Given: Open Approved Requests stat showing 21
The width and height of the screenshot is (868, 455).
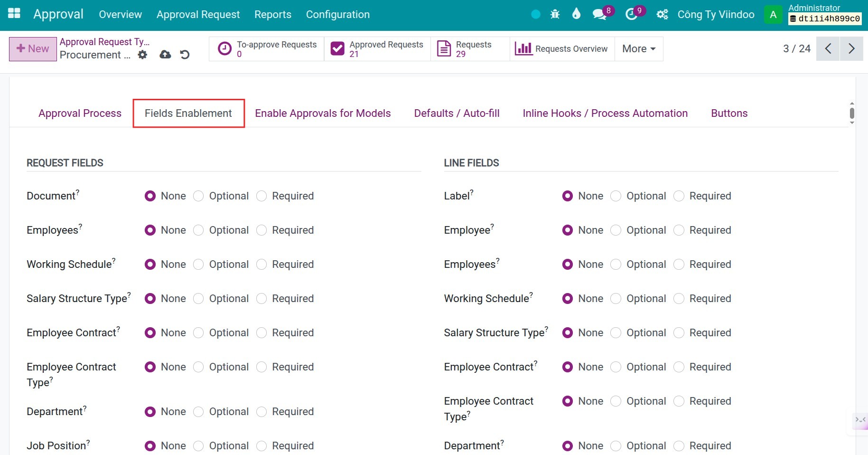Looking at the screenshot, I should pos(377,48).
